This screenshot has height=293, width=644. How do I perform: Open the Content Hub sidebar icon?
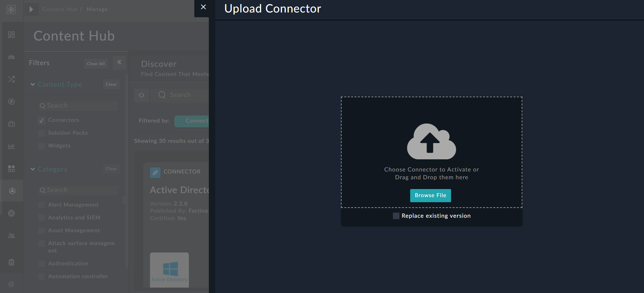point(12,191)
